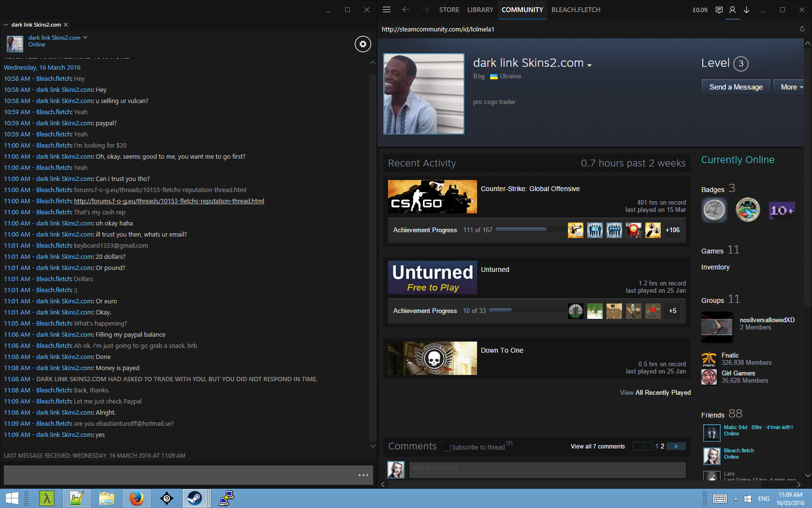Click the chat options ellipsis button
812x508 pixels.
pos(363,475)
